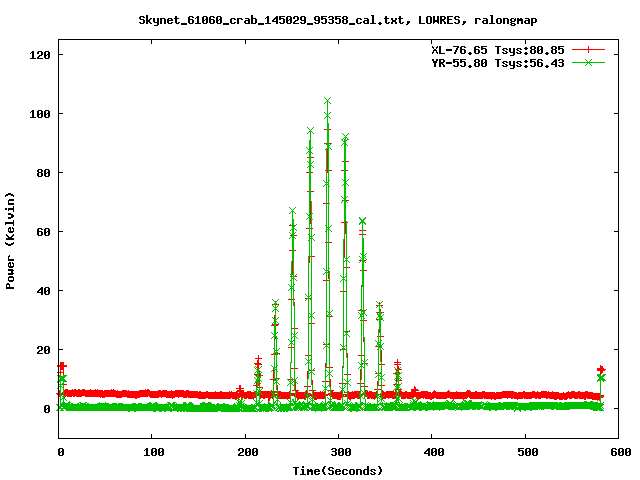Screen dimensions: 640x480
Task: Click the red plus marker at trace start
Action: [62, 366]
